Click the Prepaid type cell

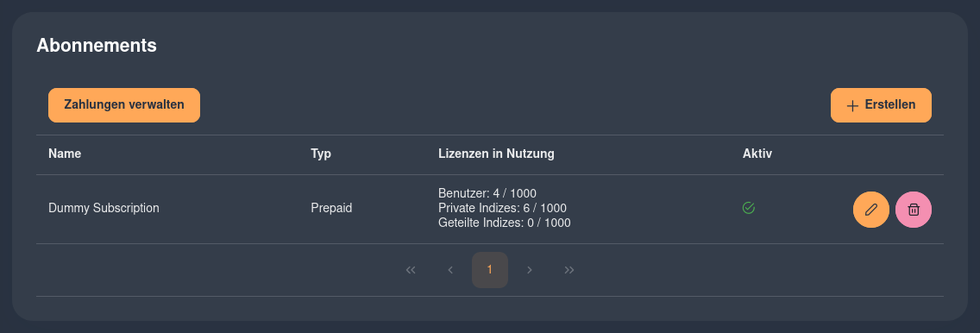[x=331, y=208]
